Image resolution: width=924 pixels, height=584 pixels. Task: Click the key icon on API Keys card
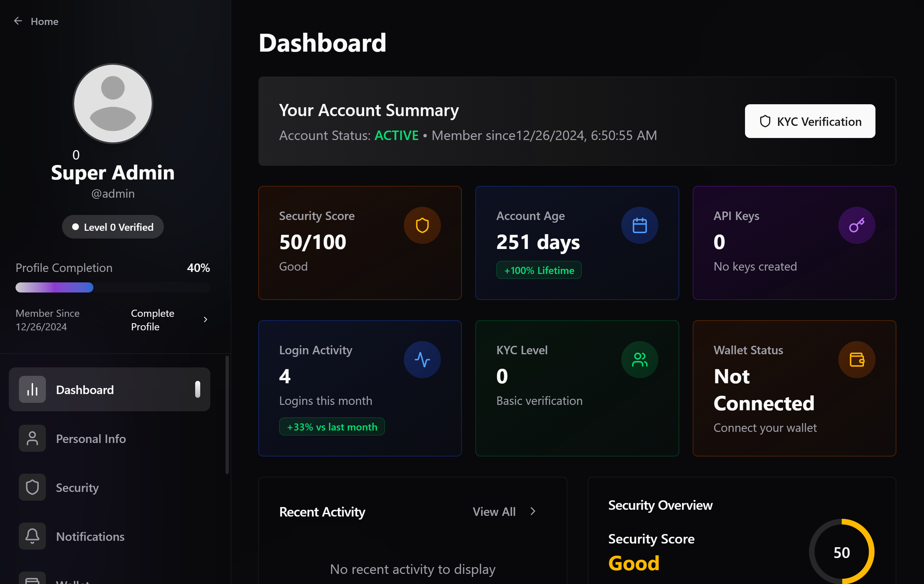(857, 225)
